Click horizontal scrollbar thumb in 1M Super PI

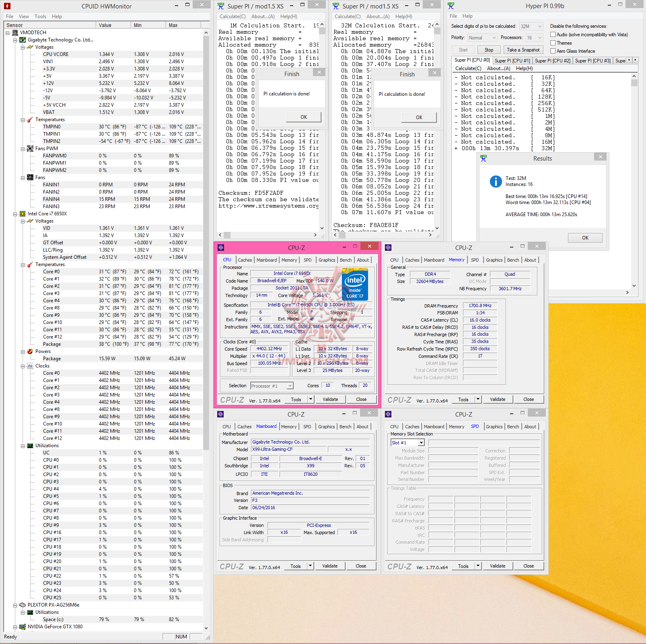tap(227, 235)
